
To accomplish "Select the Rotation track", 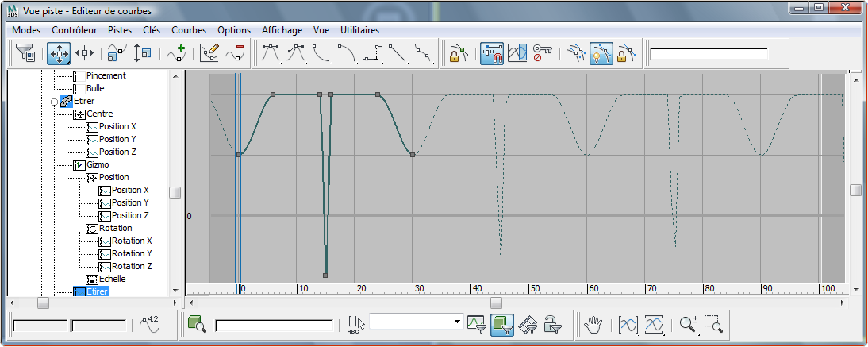I will (x=116, y=229).
